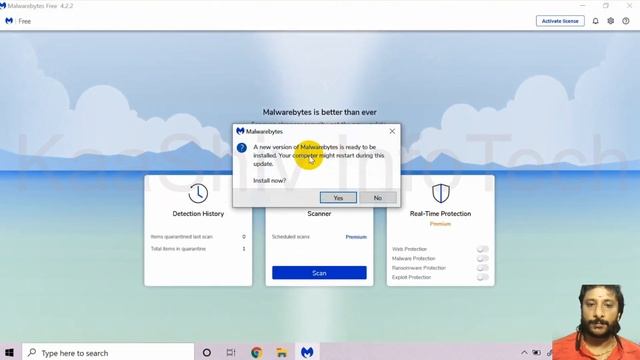This screenshot has height=360, width=640.
Task: Click the Real-Time Protection heading
Action: tap(440, 213)
